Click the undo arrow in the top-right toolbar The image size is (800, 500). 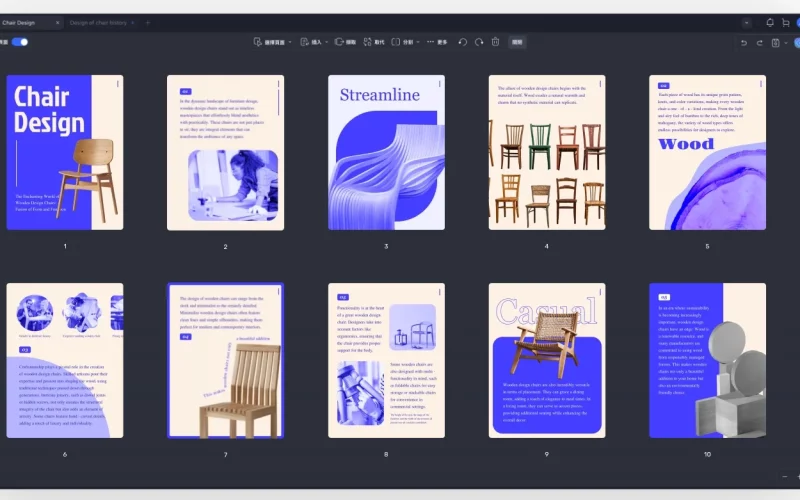[x=744, y=43]
